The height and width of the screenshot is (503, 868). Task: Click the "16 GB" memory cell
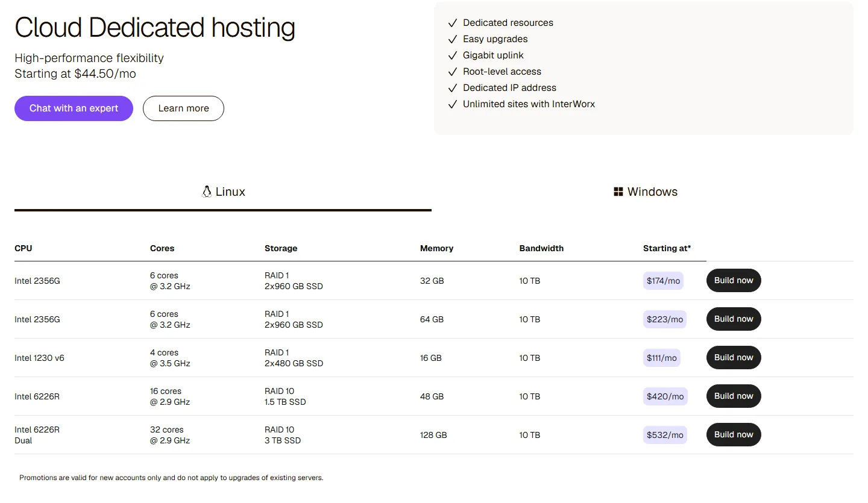[x=431, y=358]
